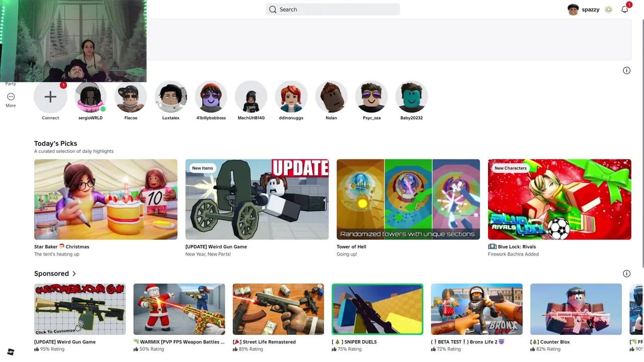Open ddinonuggs's friend avatar
The width and height of the screenshot is (644, 362).
(x=291, y=97)
